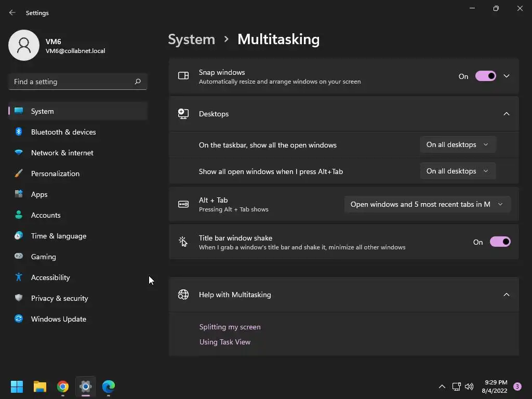Viewport: 532px width, 399px height.
Task: Open Windows Update in the sidebar
Action: click(x=58, y=319)
